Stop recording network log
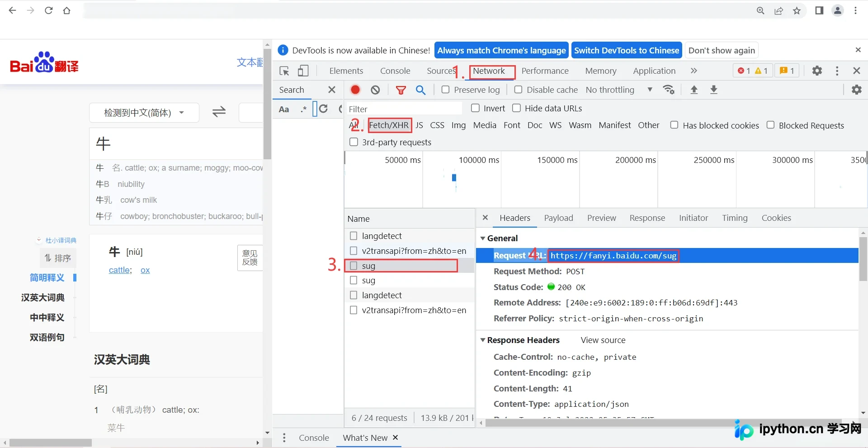 [355, 90]
